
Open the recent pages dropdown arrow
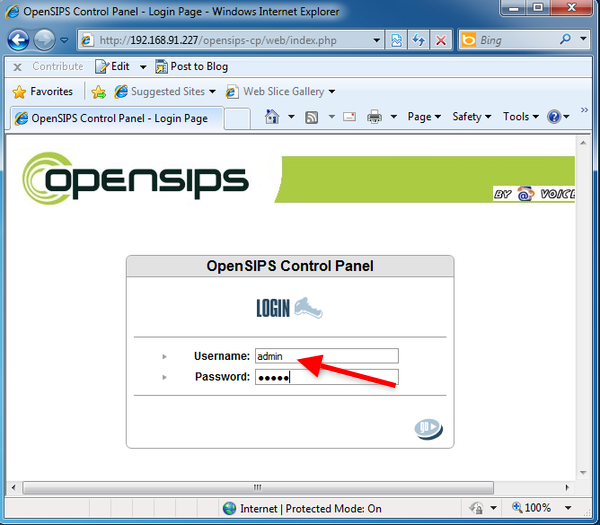click(x=64, y=40)
